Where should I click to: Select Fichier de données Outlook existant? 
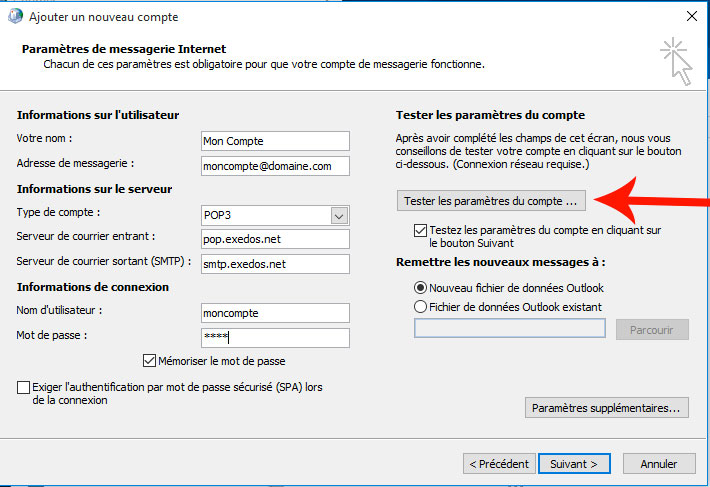coord(420,307)
